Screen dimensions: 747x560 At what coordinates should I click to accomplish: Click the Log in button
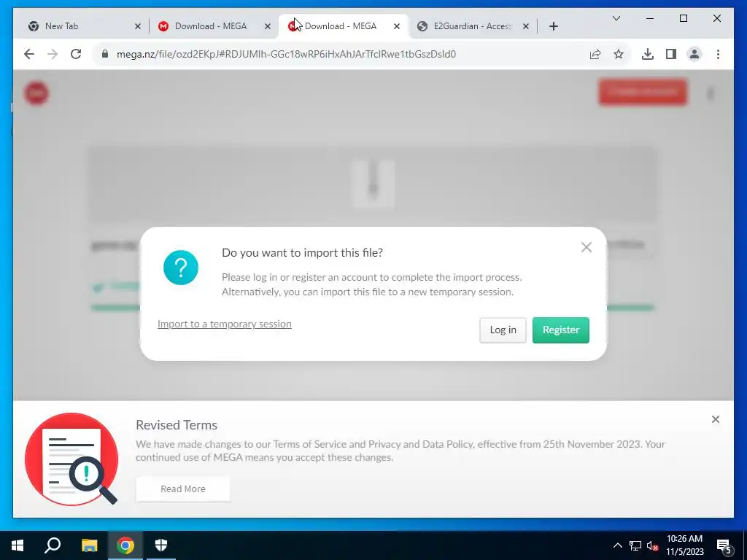pos(503,330)
